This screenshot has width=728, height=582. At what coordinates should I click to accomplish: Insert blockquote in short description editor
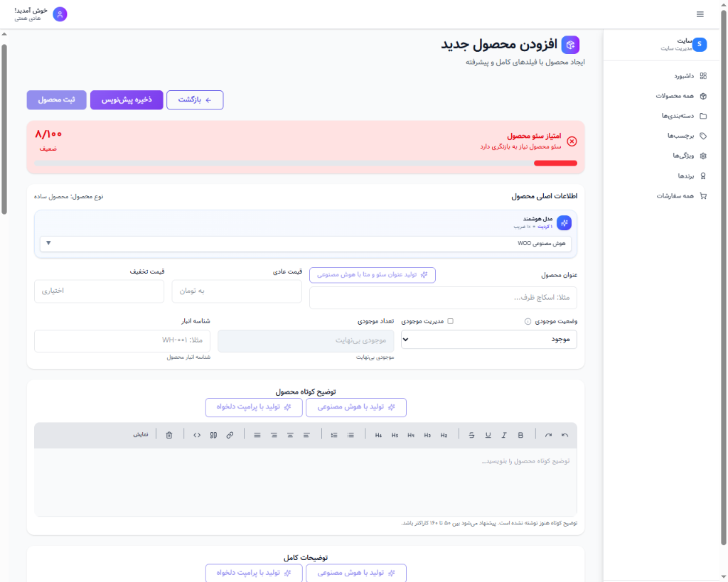click(213, 435)
